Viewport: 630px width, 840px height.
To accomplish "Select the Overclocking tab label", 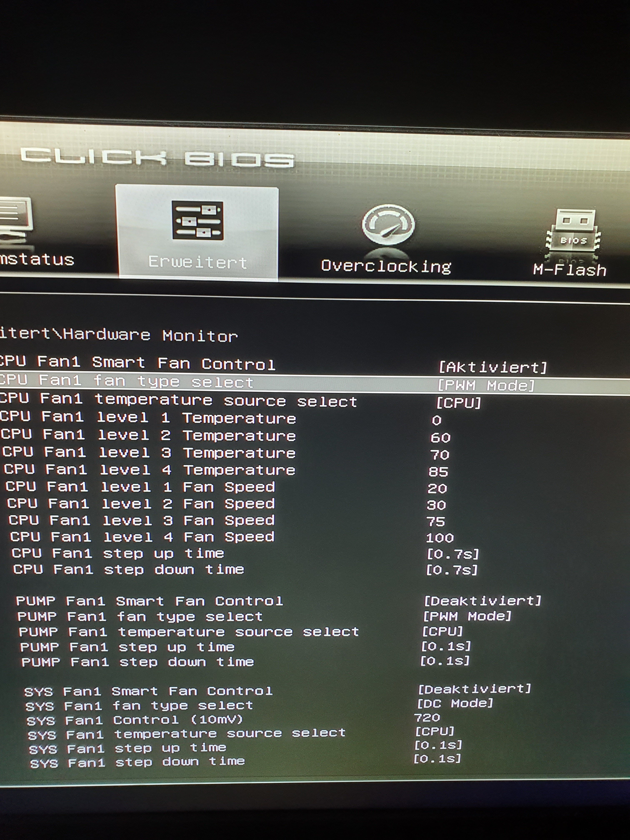I will [x=386, y=266].
